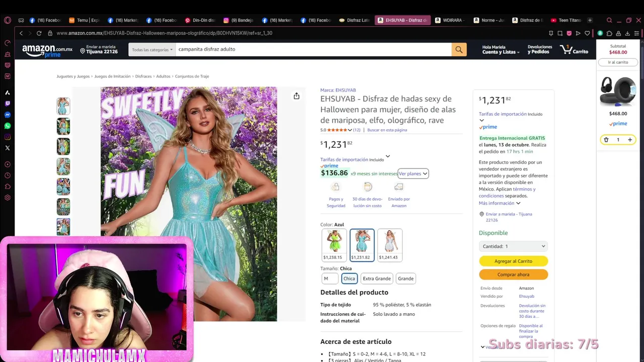Expand Ver planes installment options
This screenshot has width=644, height=362.
click(x=413, y=173)
